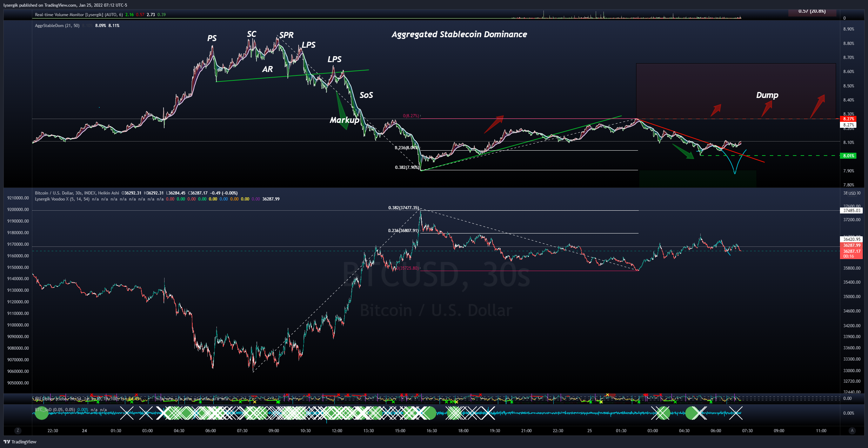This screenshot has width=868, height=448.
Task: Click the 33000.00 right scale value
Action: point(852,371)
